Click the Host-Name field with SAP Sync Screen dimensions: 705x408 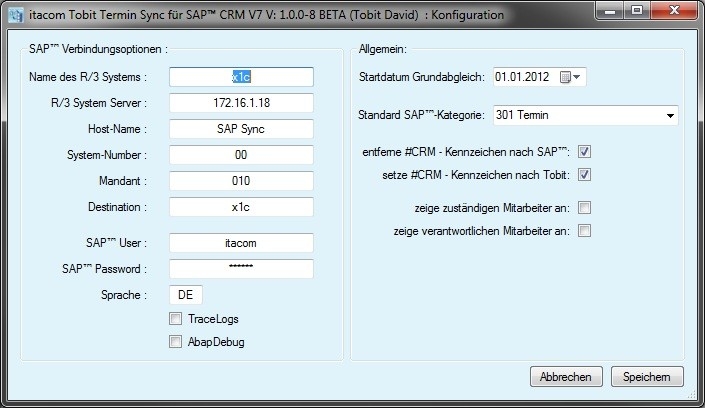click(x=241, y=129)
